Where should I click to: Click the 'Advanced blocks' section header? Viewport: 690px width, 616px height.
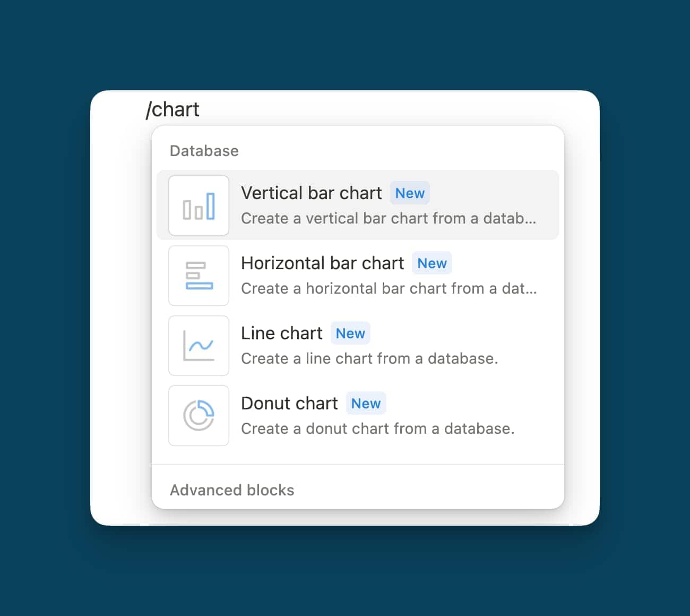231,490
